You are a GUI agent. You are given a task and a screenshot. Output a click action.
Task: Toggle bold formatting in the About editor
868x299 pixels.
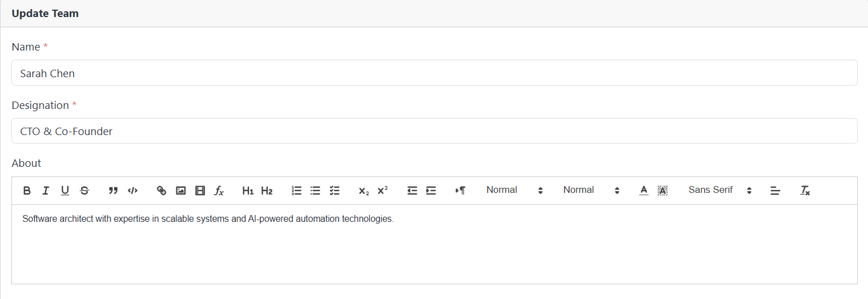27,191
